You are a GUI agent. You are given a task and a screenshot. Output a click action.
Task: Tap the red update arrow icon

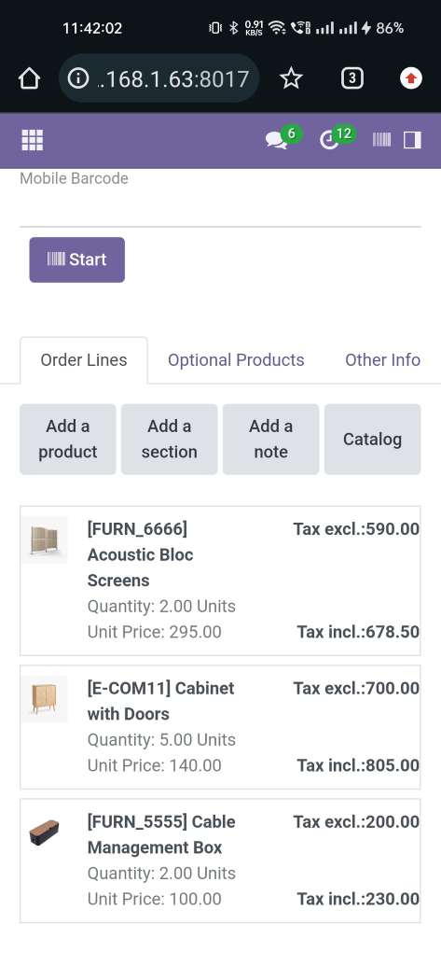pyautogui.click(x=411, y=78)
